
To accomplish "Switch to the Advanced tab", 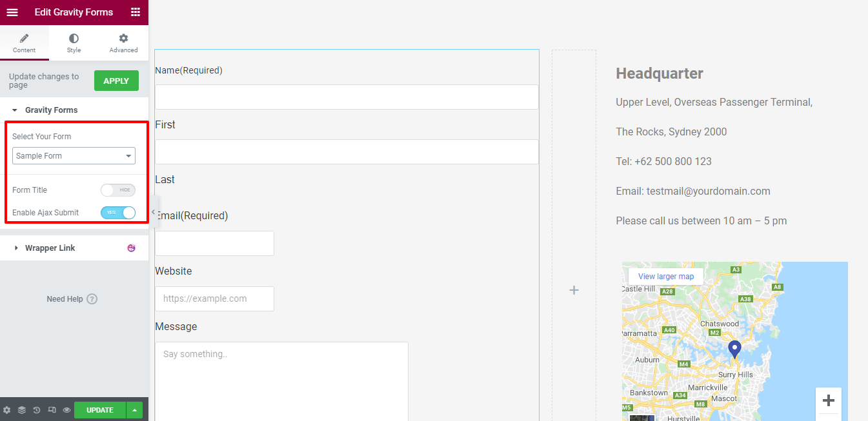I will (123, 43).
